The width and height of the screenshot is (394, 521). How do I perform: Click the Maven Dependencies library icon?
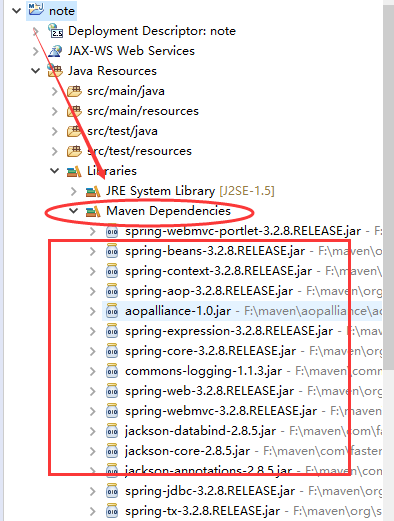click(93, 211)
